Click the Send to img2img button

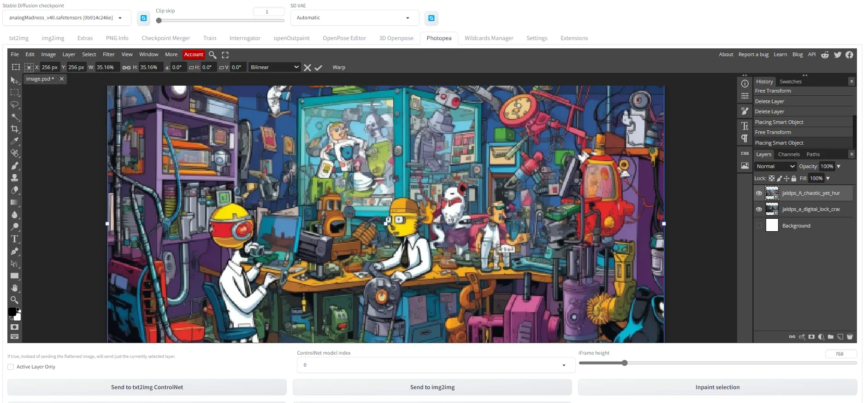click(432, 387)
